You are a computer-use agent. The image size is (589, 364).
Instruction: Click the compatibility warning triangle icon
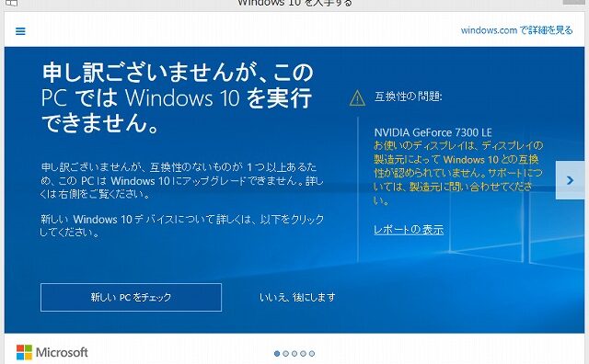[357, 98]
